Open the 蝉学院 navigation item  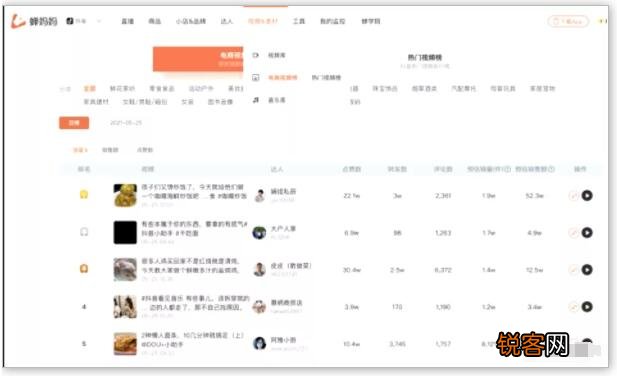click(371, 21)
